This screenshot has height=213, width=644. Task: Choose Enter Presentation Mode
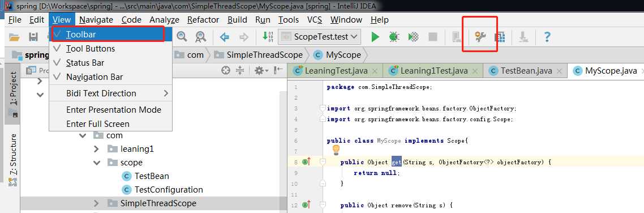(110, 110)
